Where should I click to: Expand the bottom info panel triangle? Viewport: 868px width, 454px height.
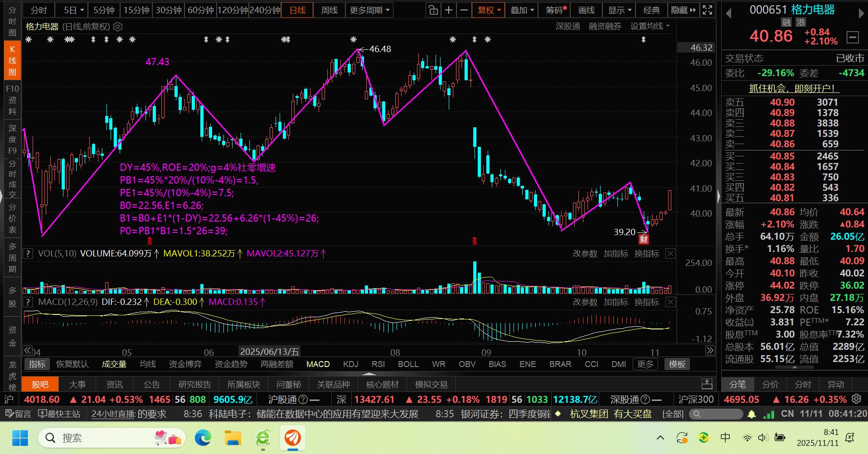click(x=369, y=374)
